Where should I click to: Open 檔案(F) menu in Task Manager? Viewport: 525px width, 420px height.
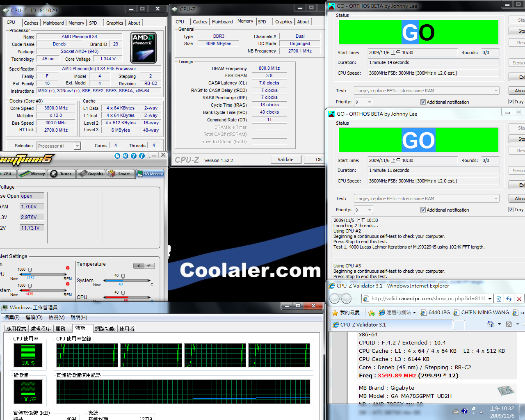pos(12,317)
